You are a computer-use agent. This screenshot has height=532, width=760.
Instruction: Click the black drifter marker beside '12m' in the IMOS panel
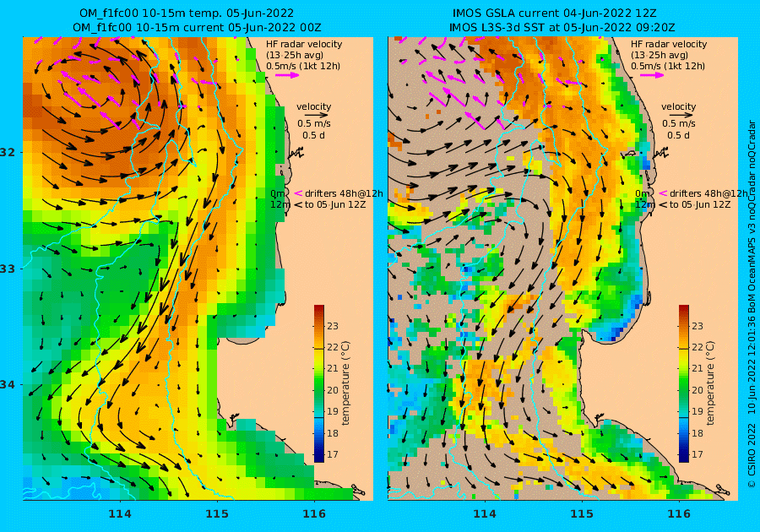[x=663, y=204]
